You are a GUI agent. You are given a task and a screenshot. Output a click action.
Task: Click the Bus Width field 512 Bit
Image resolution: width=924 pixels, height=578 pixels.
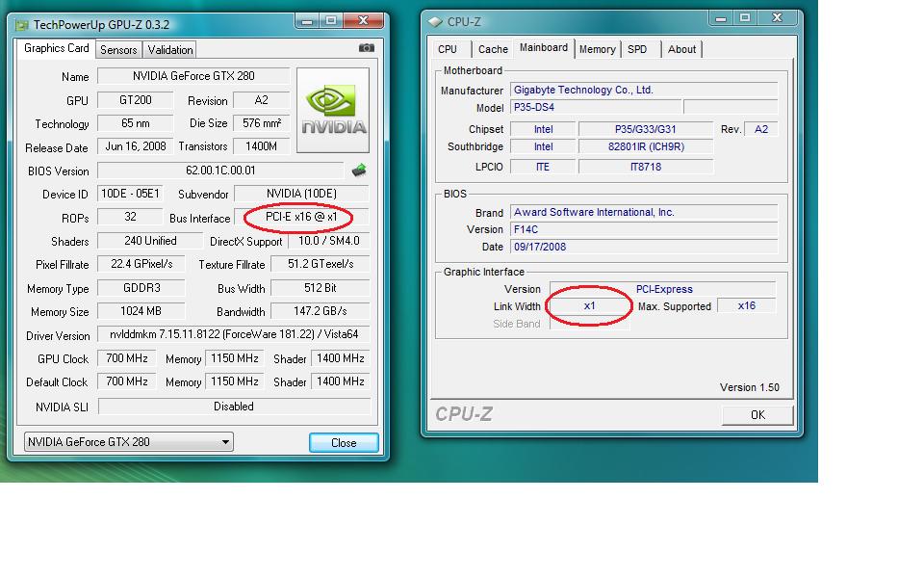[320, 288]
